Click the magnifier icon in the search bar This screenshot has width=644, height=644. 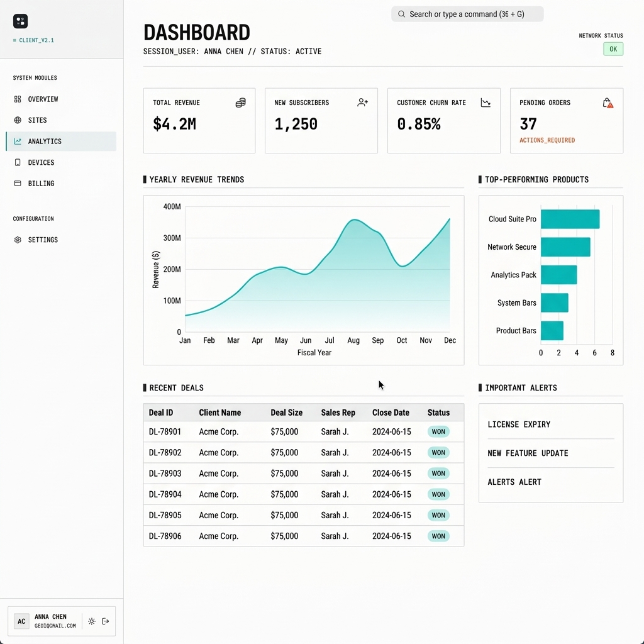click(401, 13)
